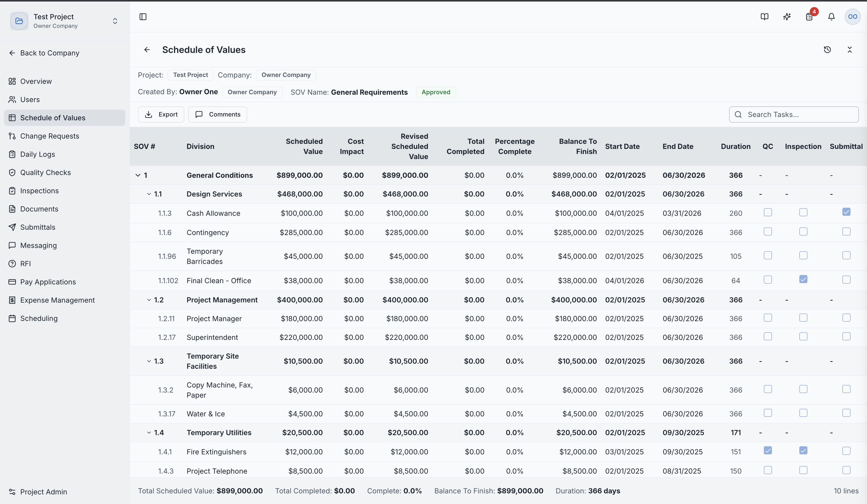Click the Overview grid icon in the sidebar

pos(12,82)
